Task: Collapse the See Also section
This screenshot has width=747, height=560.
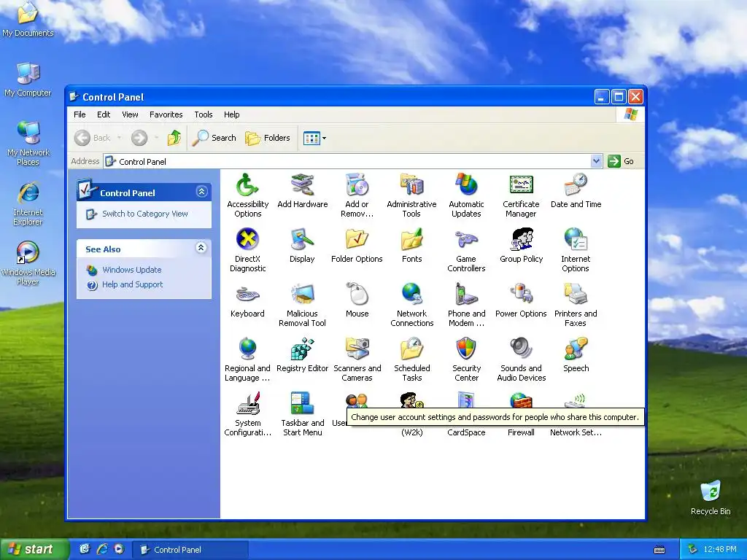Action: [x=201, y=248]
